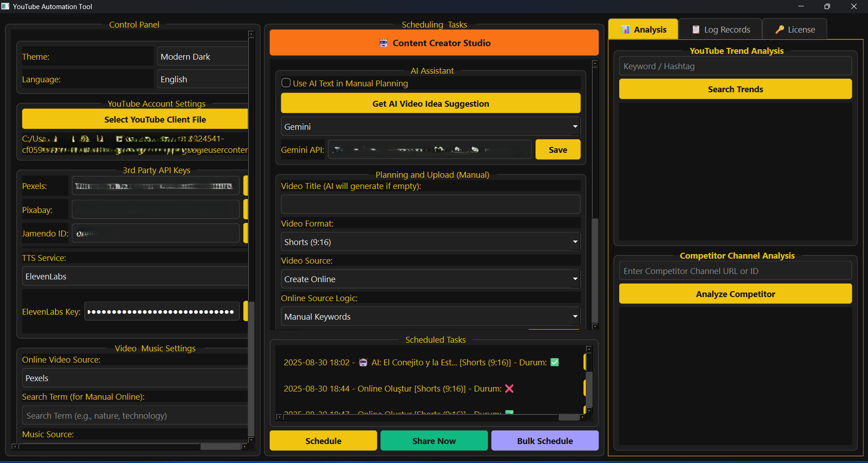This screenshot has width=868, height=463.
Task: Click Get AI Video Idea Suggestion
Action: pos(431,104)
